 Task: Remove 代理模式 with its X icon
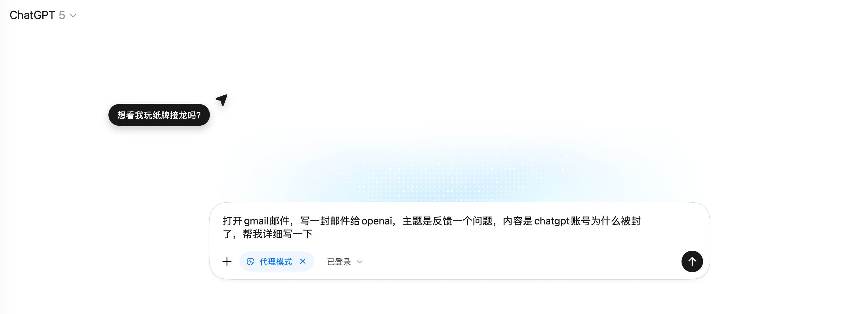[x=303, y=261]
